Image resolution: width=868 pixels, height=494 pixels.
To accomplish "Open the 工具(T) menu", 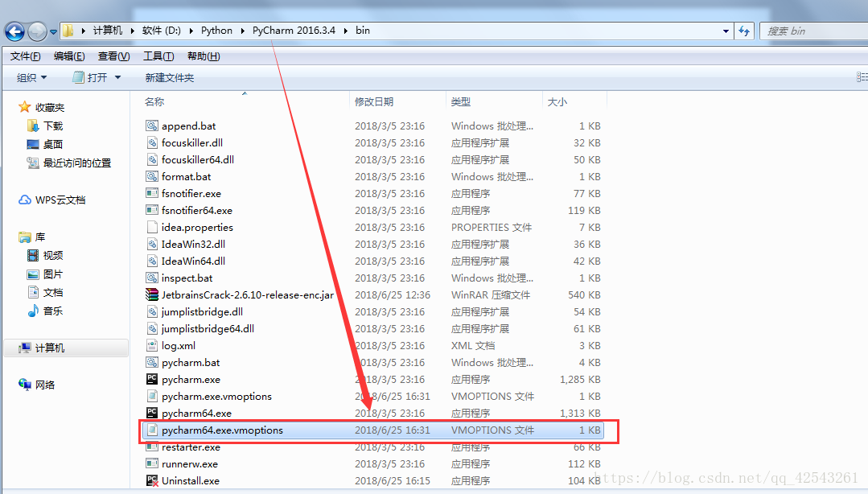I will tap(158, 56).
